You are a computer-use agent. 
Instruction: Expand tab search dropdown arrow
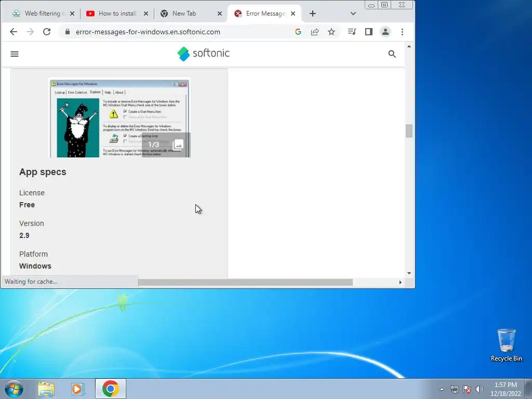(353, 14)
